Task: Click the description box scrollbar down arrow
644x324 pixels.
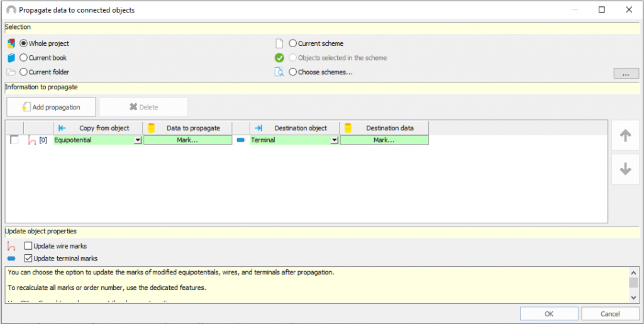Action: pos(633,297)
